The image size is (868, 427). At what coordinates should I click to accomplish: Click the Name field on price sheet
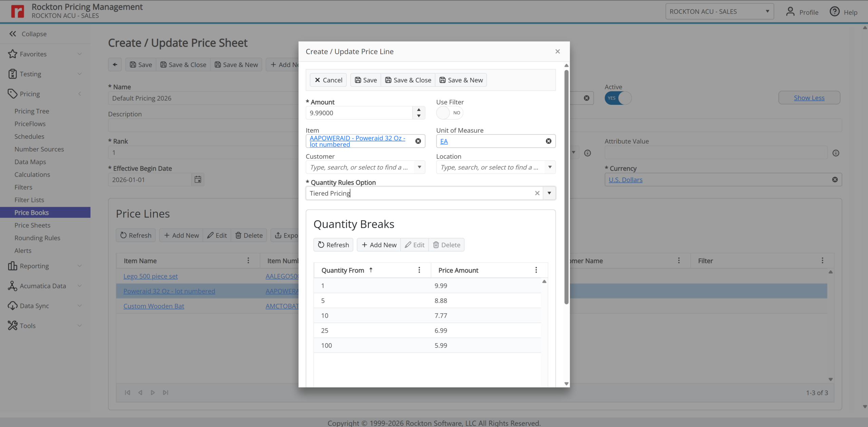(203, 98)
